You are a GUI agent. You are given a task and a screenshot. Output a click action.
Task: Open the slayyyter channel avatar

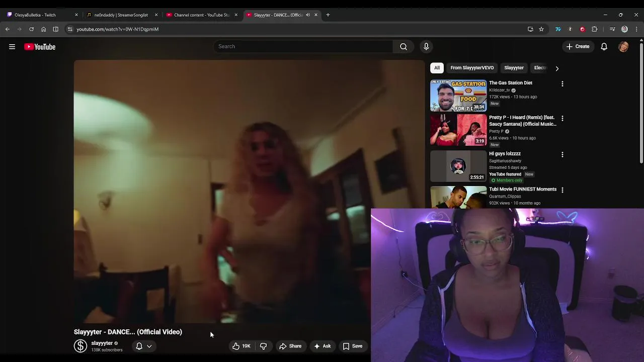(80, 346)
